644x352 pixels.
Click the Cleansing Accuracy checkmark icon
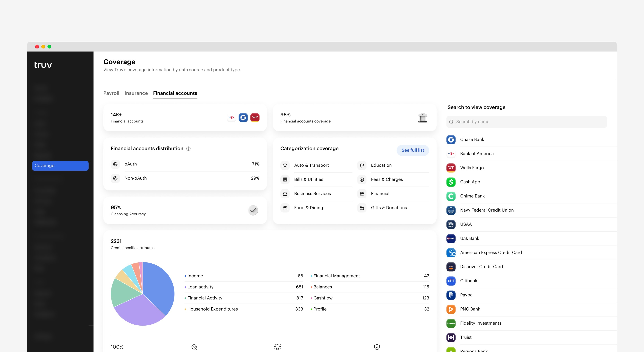[x=253, y=210]
